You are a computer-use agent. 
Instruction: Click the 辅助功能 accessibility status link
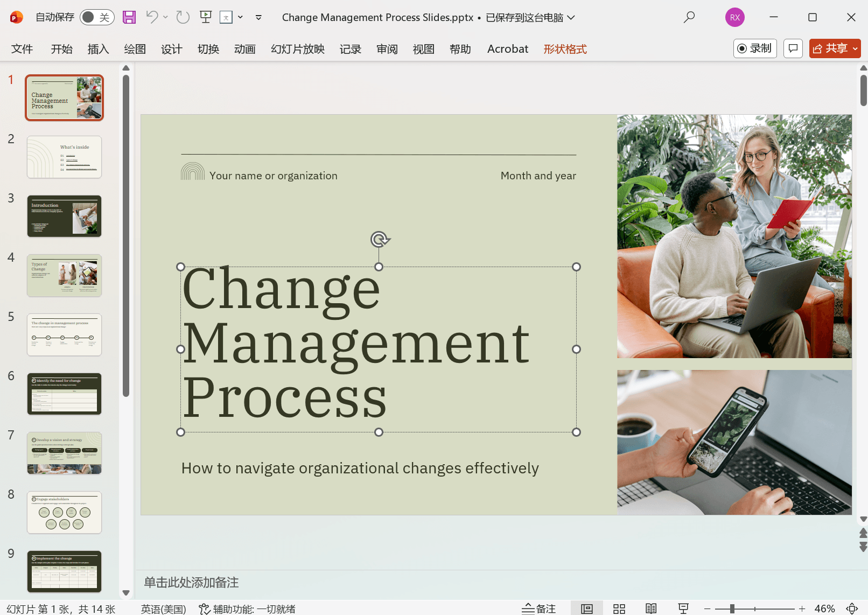tap(247, 609)
